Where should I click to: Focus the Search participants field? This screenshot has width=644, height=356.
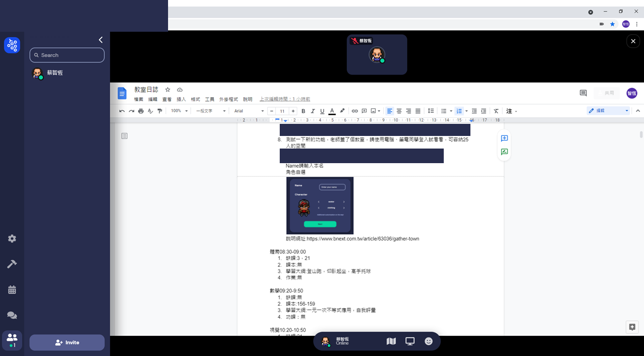click(x=67, y=55)
